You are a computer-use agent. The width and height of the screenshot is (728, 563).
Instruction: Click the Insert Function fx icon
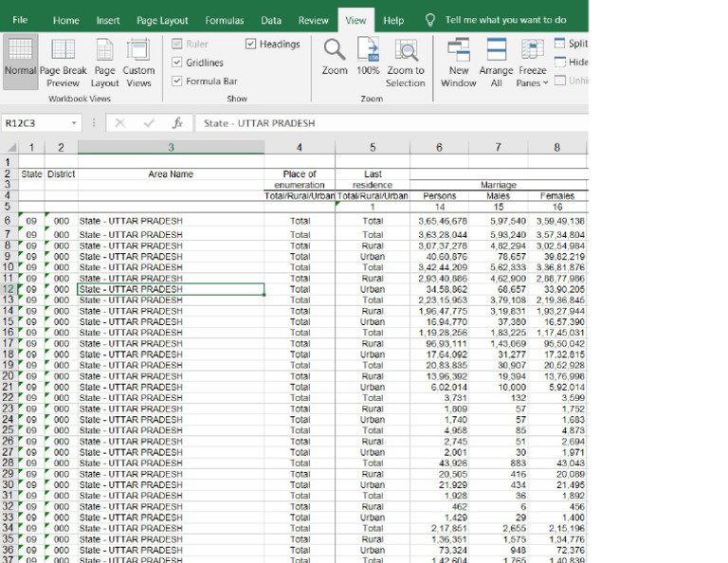[177, 123]
